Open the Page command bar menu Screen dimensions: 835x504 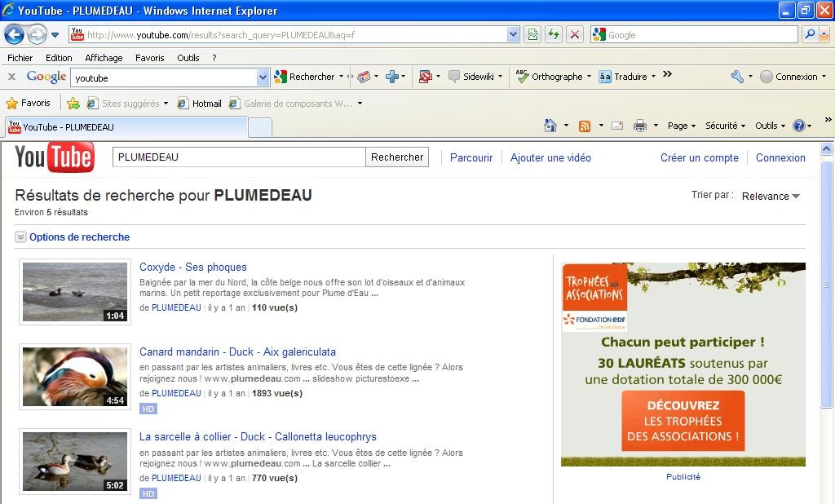681,126
